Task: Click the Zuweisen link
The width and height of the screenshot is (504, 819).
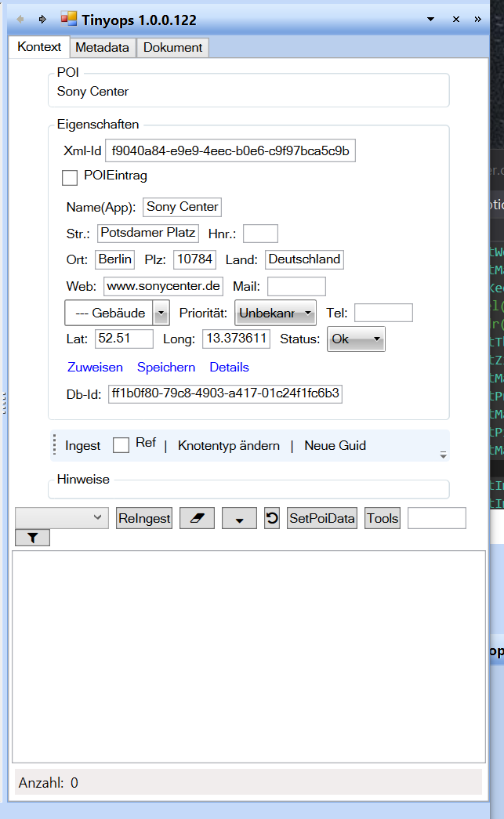Action: pos(95,368)
